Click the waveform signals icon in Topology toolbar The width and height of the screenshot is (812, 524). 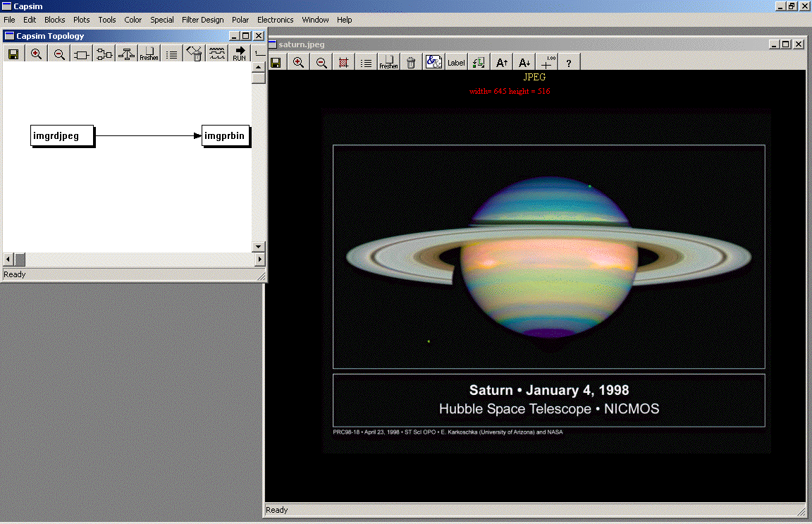pyautogui.click(x=217, y=54)
